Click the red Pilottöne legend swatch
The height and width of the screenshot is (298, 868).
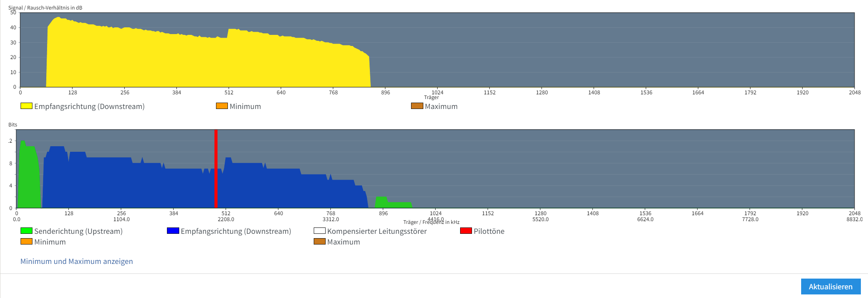coord(466,231)
